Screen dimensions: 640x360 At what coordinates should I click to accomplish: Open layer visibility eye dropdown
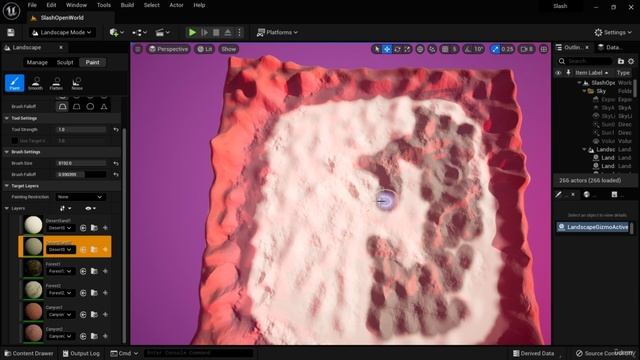click(x=90, y=209)
